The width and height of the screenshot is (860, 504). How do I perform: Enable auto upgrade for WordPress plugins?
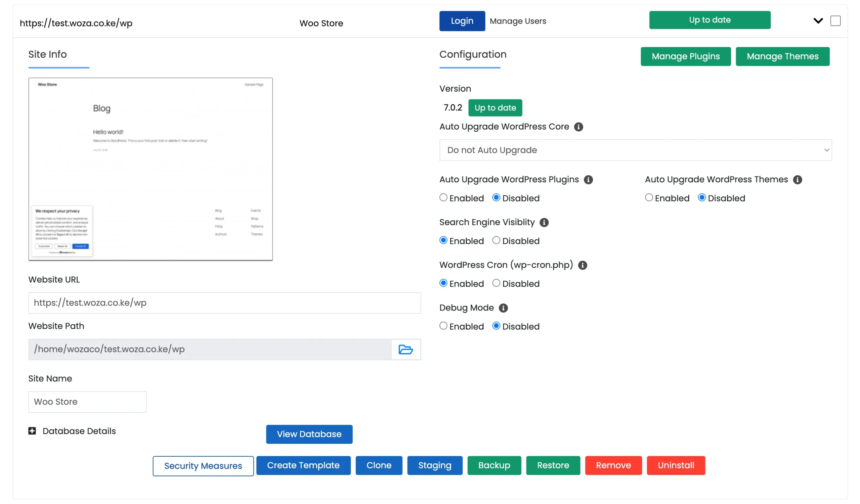443,197
